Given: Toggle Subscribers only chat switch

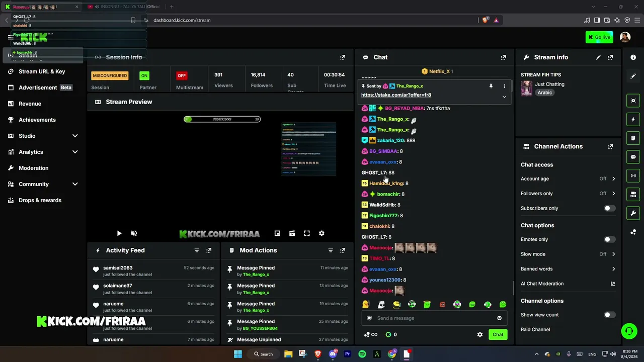Looking at the screenshot, I should point(609,208).
